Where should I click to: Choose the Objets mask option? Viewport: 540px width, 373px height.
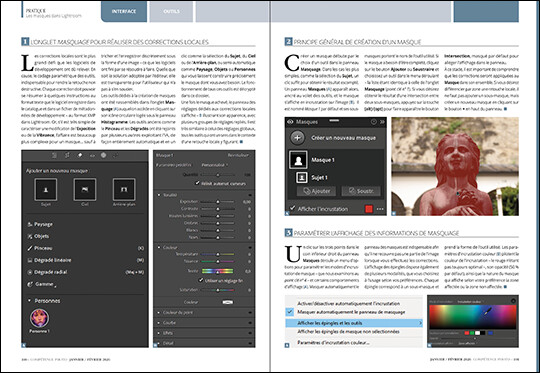[38, 236]
